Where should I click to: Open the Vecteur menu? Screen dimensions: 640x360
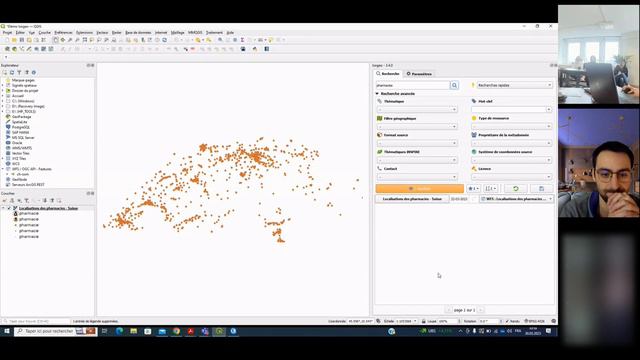102,33
